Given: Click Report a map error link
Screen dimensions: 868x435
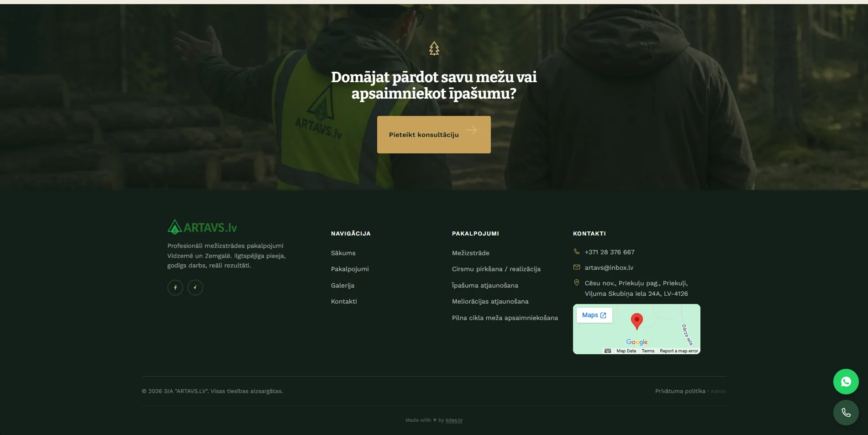Looking at the screenshot, I should point(679,351).
